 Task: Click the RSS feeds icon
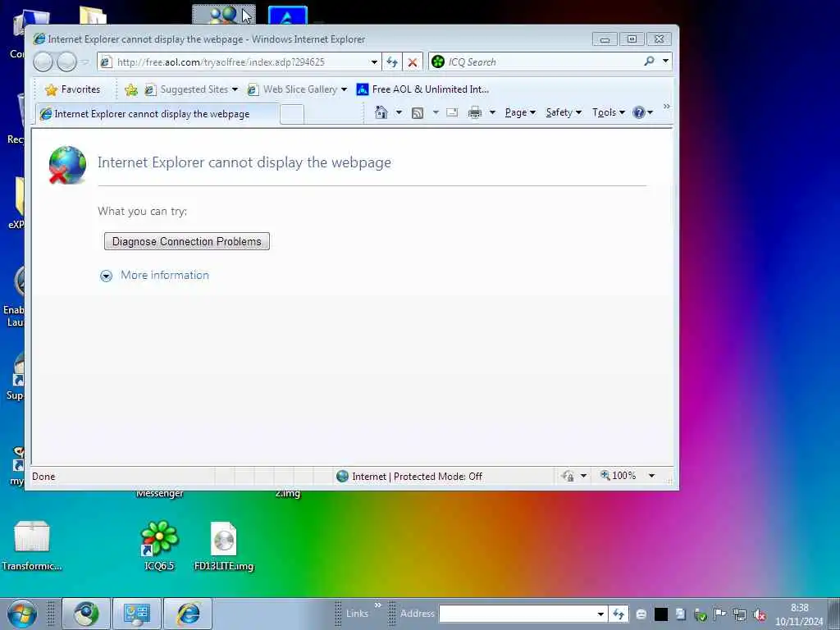(418, 112)
